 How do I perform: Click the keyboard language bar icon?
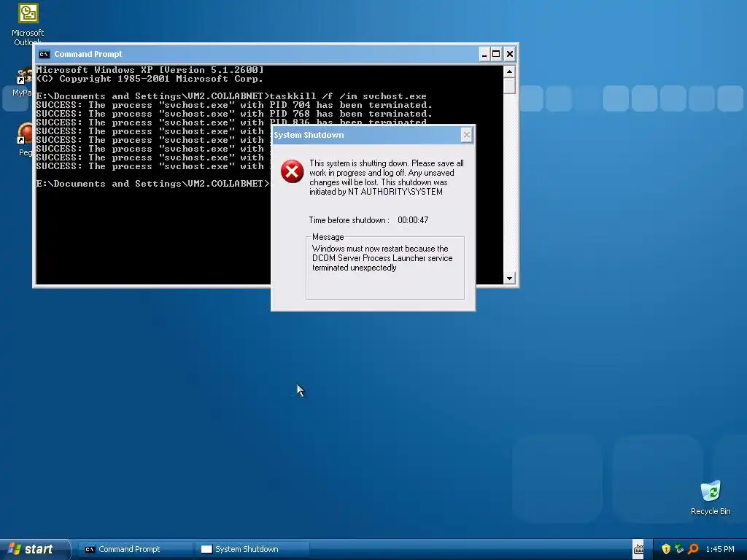point(638,549)
